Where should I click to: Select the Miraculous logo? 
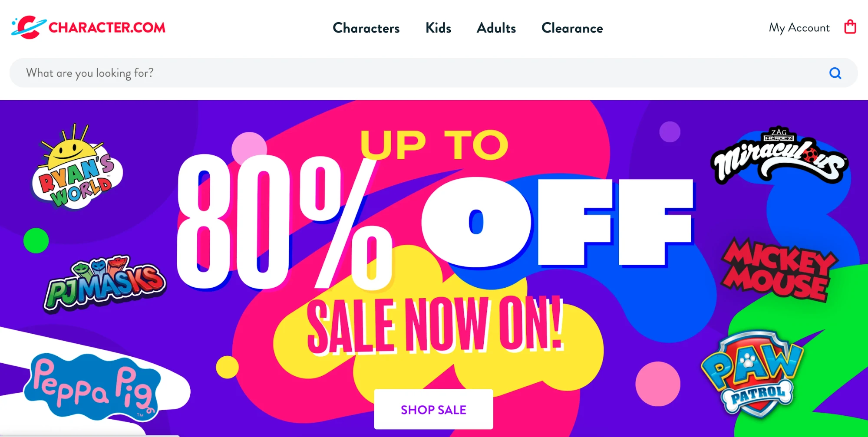click(x=779, y=157)
